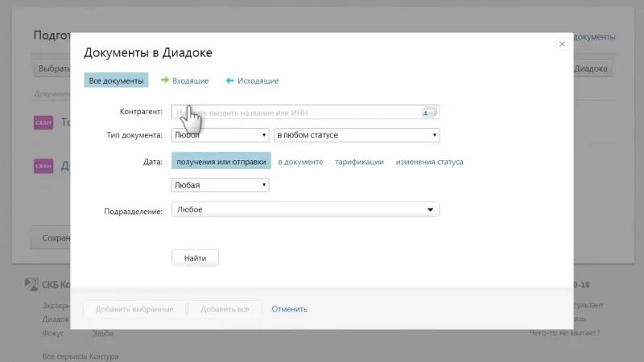Click the Фокус link in footer

point(53,333)
